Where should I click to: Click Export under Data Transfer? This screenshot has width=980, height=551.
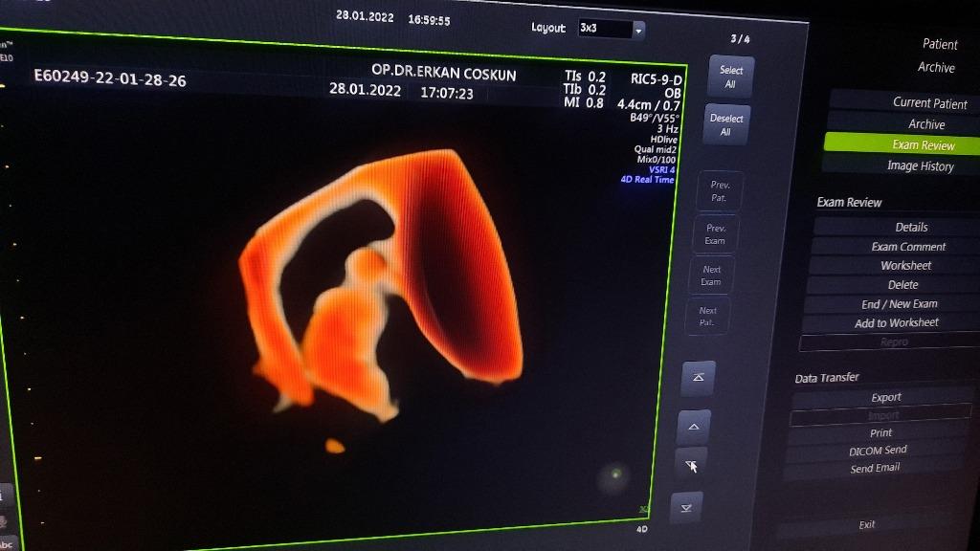point(885,397)
